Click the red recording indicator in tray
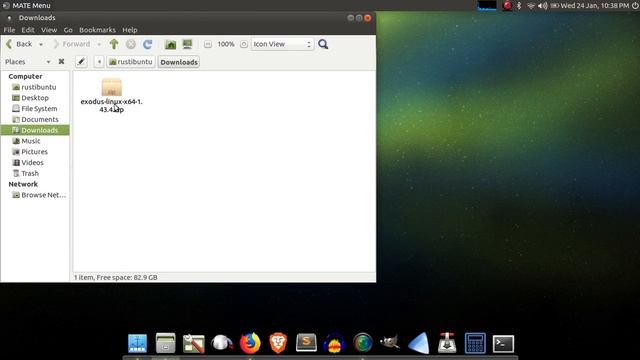Image resolution: width=640 pixels, height=360 pixels. (x=507, y=5)
